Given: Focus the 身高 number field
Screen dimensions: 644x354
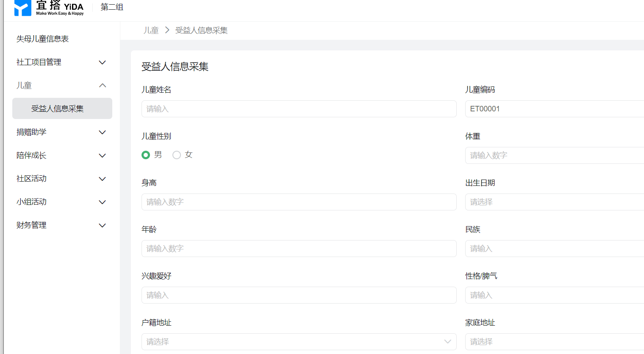Looking at the screenshot, I should [299, 202].
